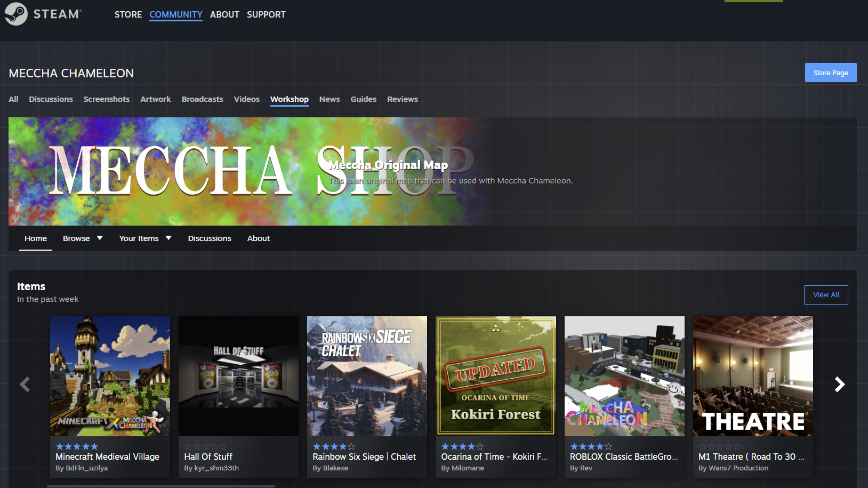This screenshot has width=868, height=488.
Task: Click Ocarina of Time star rating
Action: (462, 446)
